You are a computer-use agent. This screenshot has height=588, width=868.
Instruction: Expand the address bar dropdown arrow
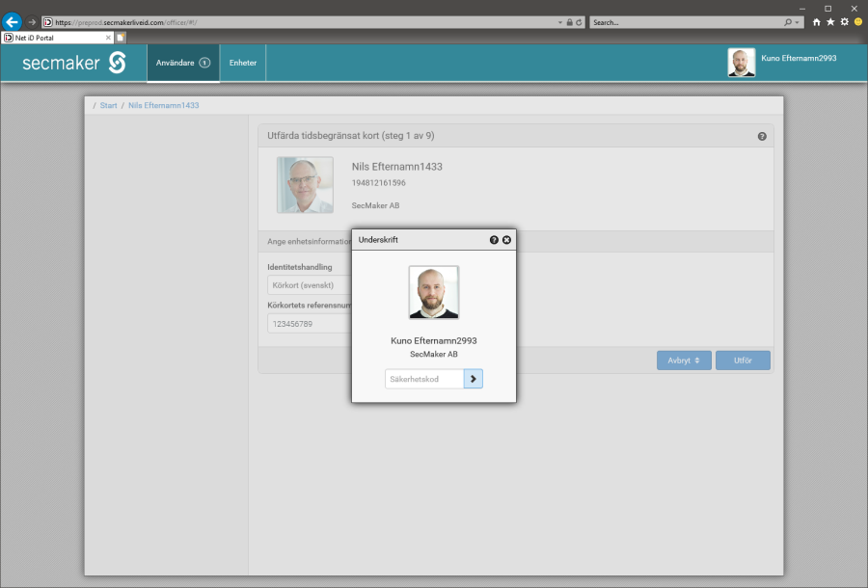point(559,21)
